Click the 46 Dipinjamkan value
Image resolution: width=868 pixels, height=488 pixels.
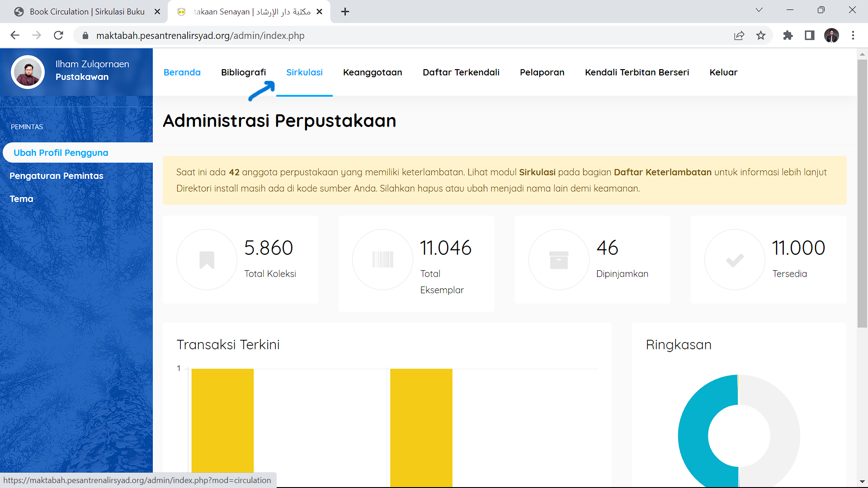click(607, 248)
